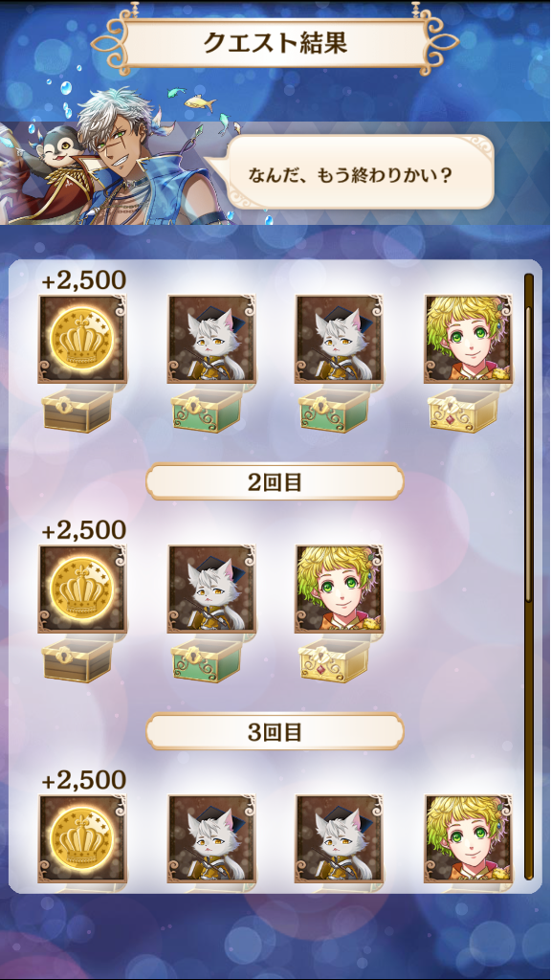Choose the green-haired boy card in top row
551x980 pixels.
point(468,340)
